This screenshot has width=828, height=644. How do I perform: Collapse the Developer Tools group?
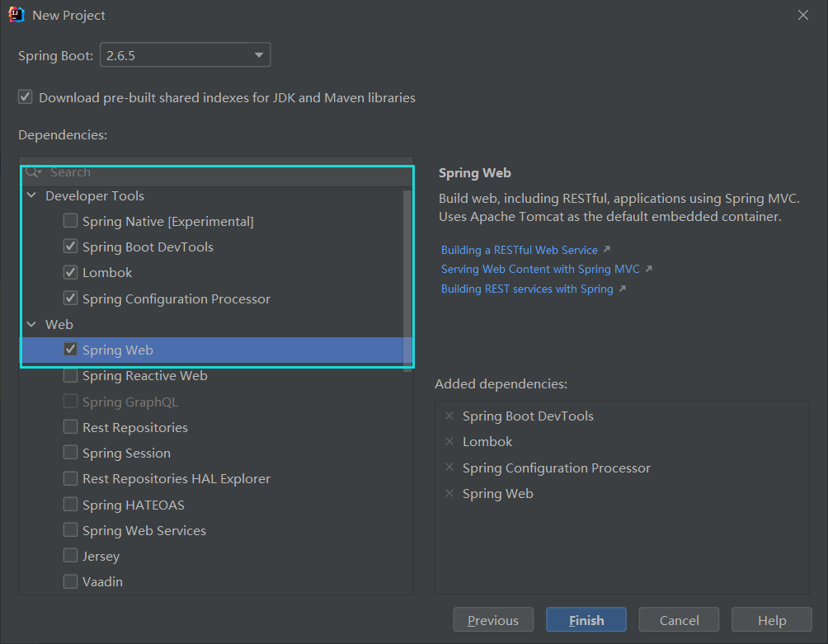click(31, 195)
